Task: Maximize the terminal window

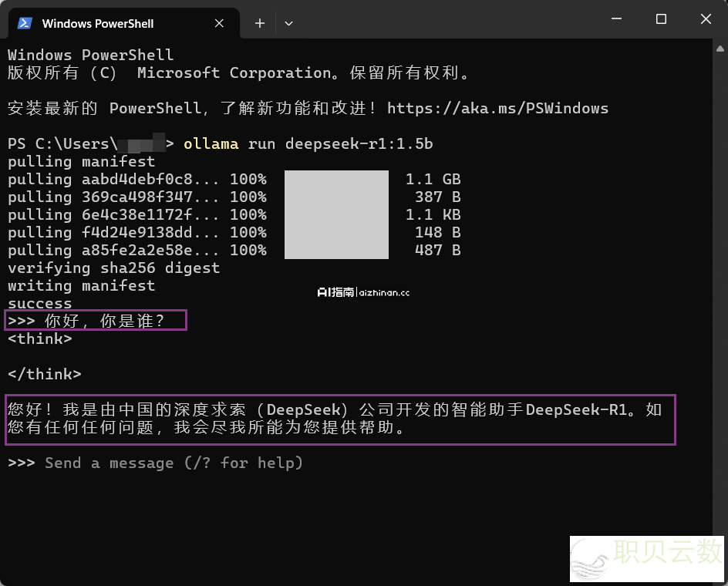Action: 661,19
